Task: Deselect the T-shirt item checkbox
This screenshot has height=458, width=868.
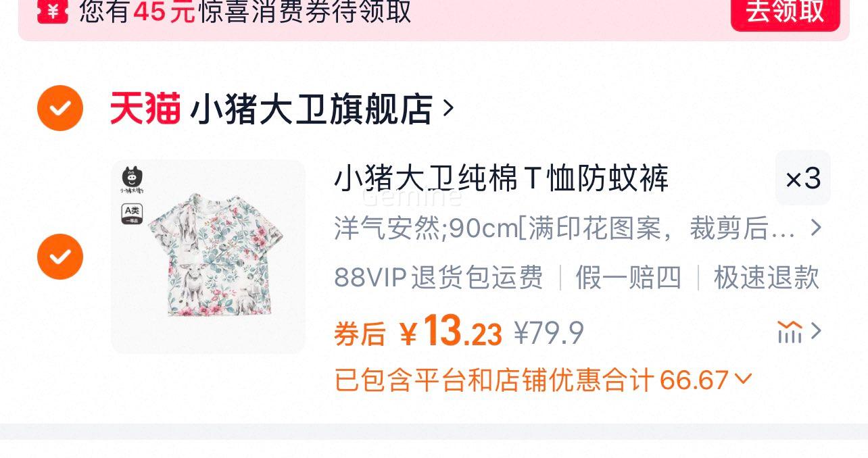Action: click(60, 257)
